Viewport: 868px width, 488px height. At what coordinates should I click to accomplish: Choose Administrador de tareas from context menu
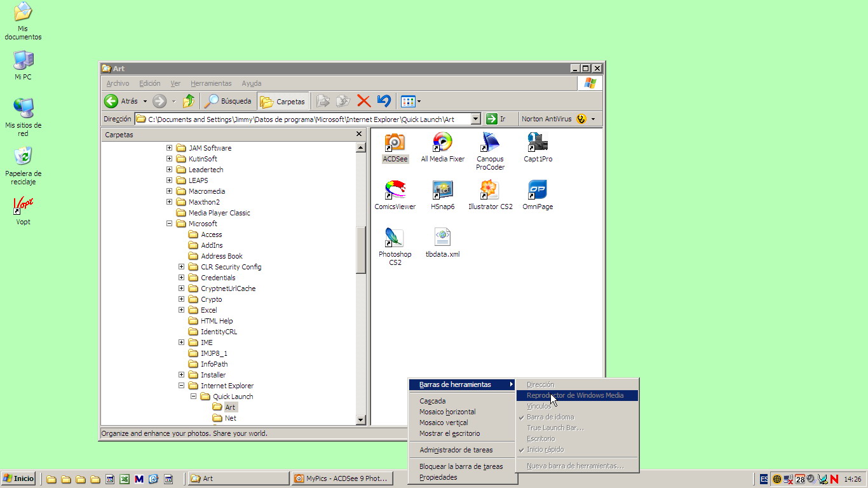point(456,450)
